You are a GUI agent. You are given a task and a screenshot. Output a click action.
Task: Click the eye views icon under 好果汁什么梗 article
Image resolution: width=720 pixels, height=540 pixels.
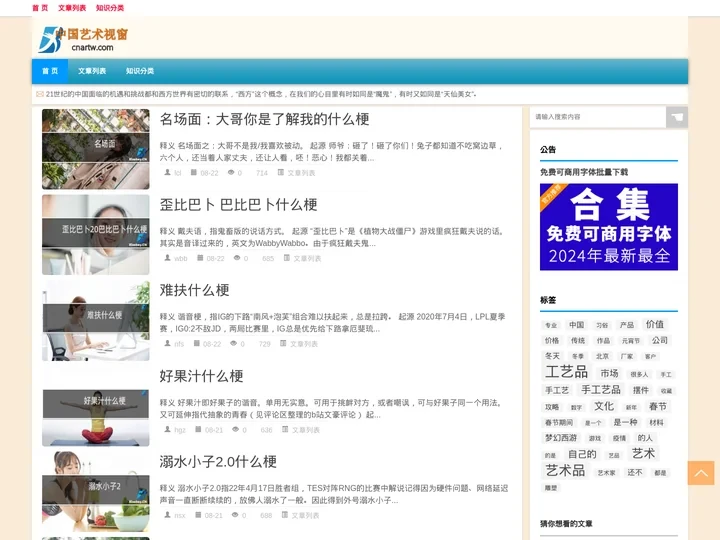(x=236, y=429)
